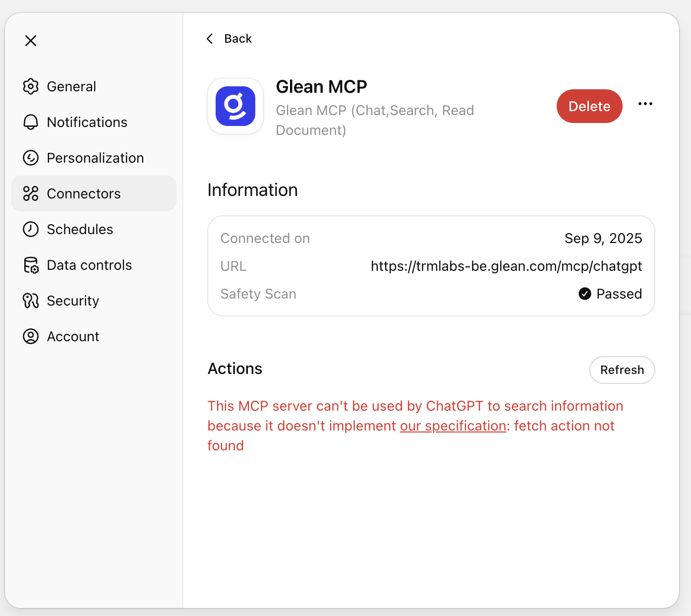Switch to the Connectors section
Screen dimensions: 691x616
(94, 193)
